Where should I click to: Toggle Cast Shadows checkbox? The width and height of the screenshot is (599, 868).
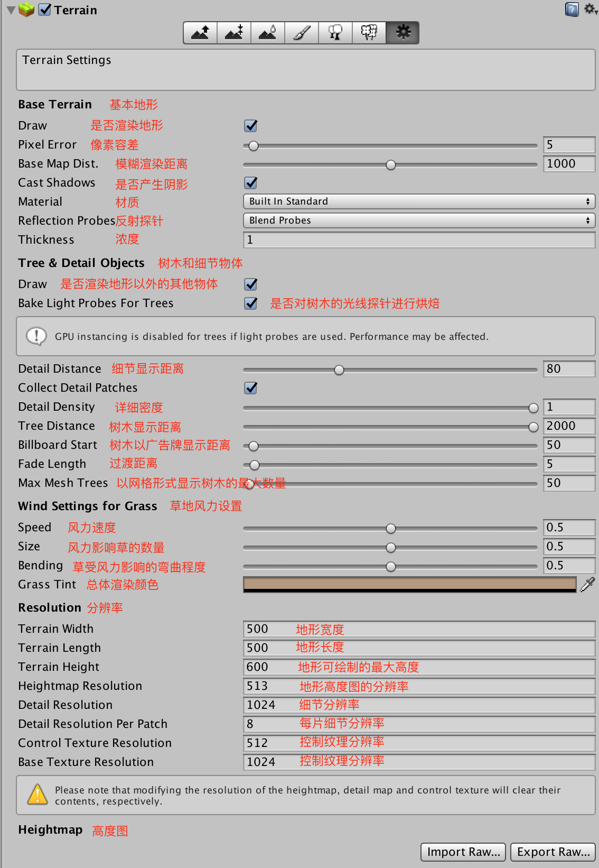pos(251,182)
